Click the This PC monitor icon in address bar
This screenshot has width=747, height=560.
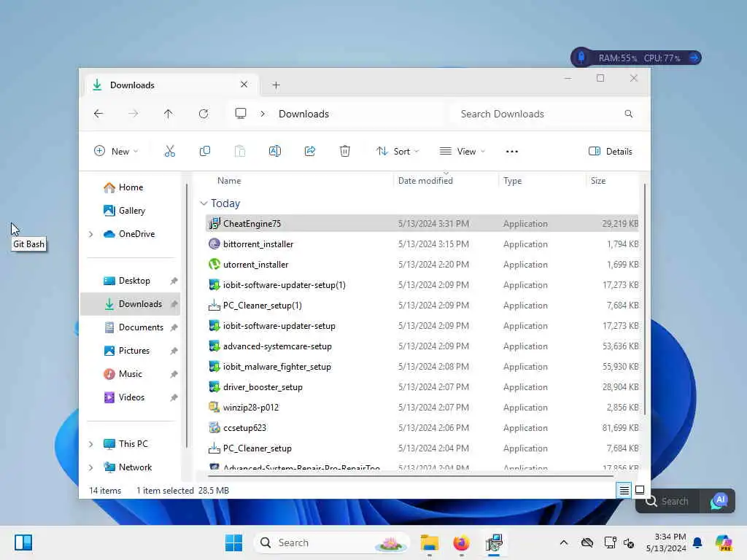(241, 113)
